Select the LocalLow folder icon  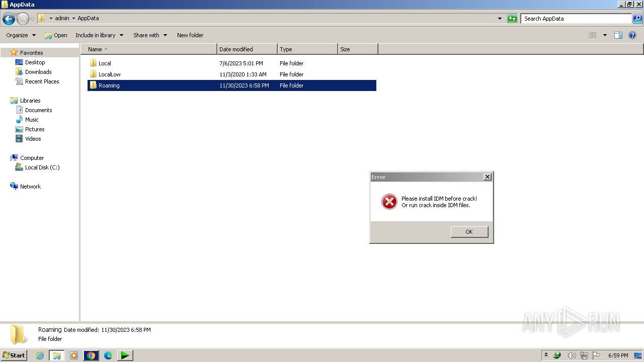tap(93, 74)
